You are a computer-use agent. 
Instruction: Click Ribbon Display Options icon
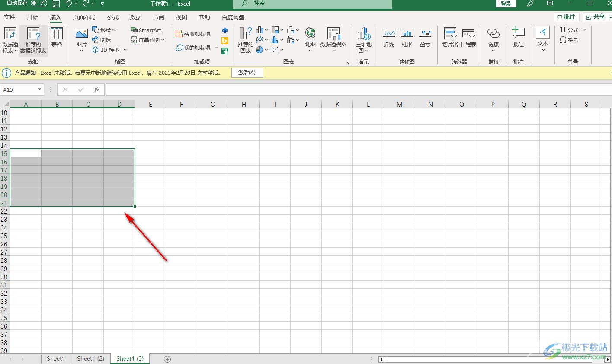550,3
